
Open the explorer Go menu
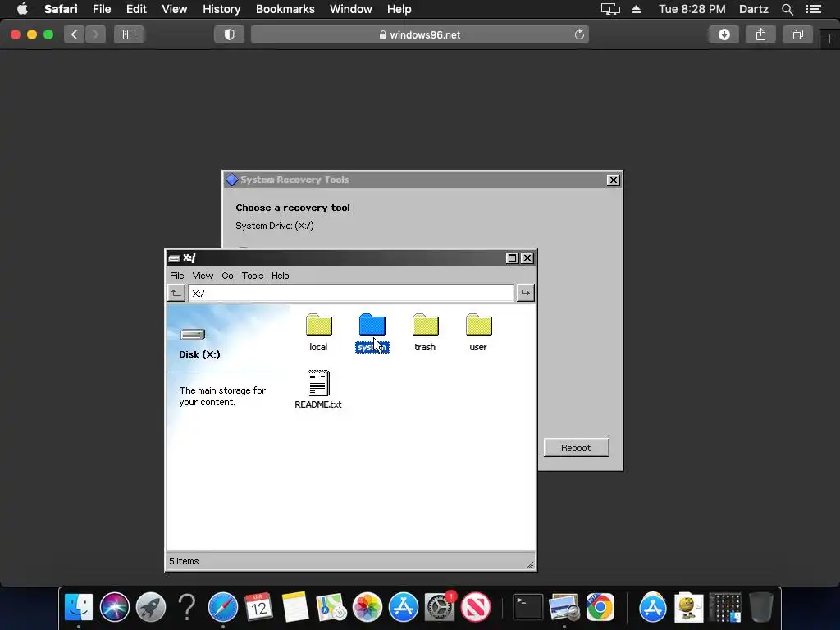227,276
